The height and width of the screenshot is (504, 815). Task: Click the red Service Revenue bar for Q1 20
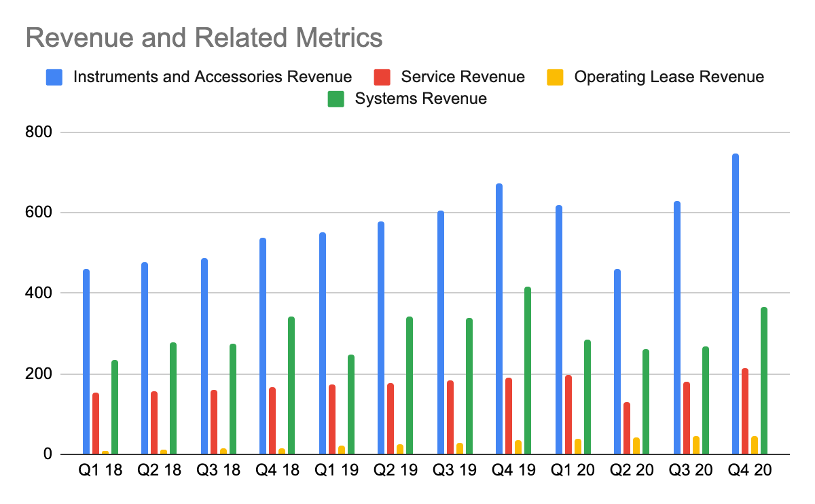click(568, 414)
